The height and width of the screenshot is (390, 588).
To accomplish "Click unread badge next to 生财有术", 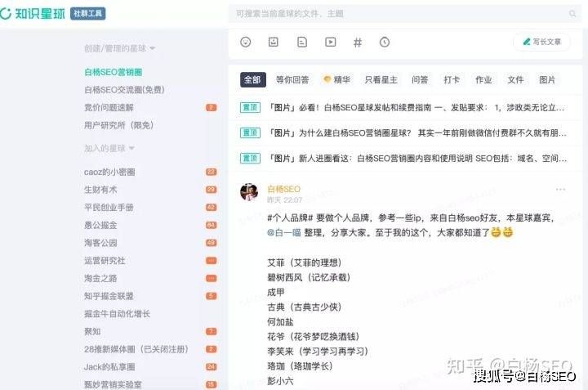I will click(x=212, y=190).
